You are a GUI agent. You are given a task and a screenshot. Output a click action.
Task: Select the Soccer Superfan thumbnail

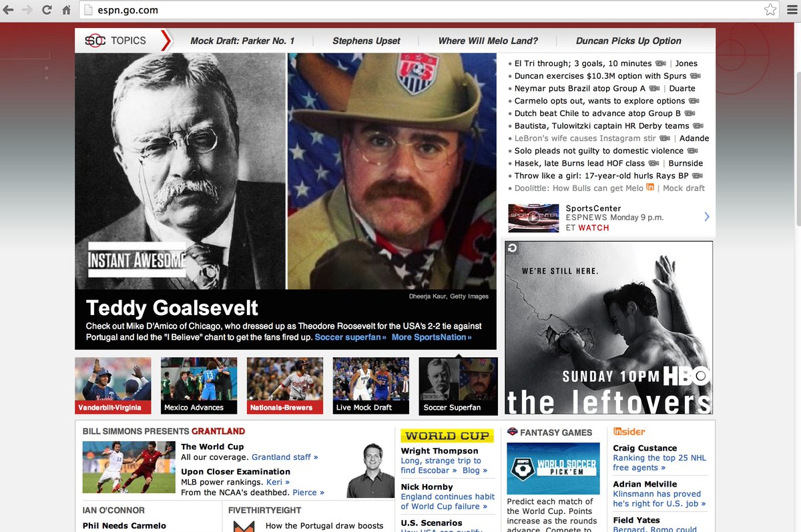[x=458, y=386]
